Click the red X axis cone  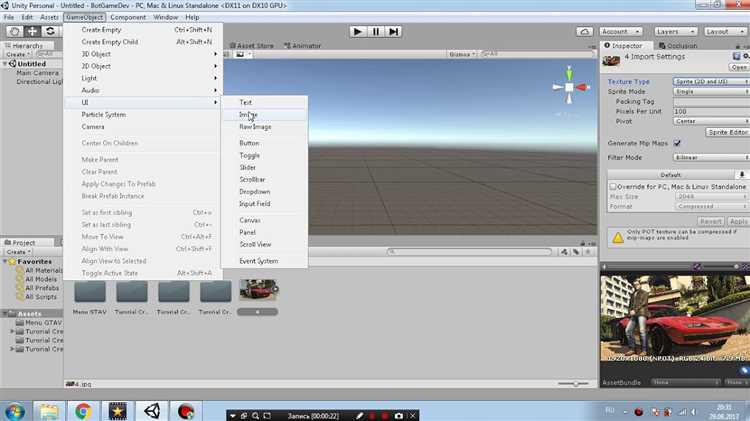click(582, 87)
